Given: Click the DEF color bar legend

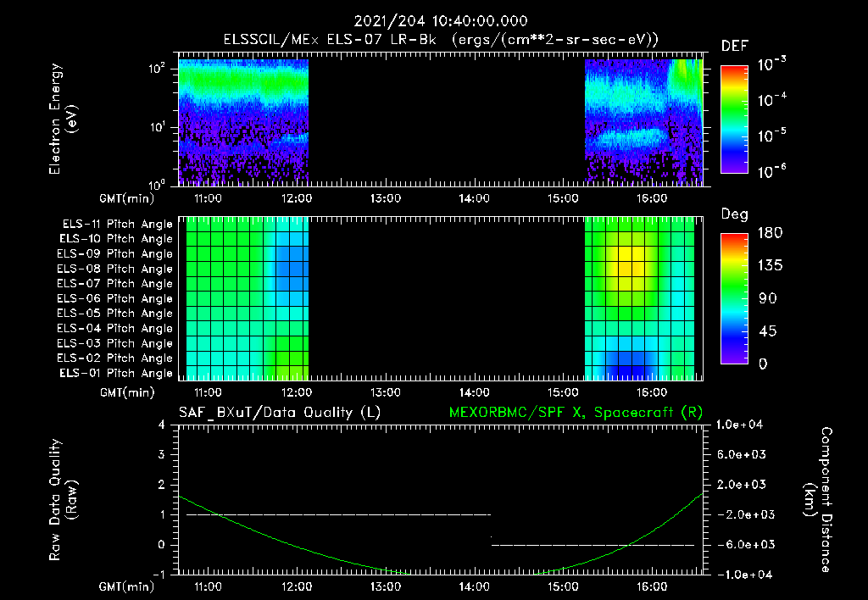Looking at the screenshot, I should coord(734,119).
